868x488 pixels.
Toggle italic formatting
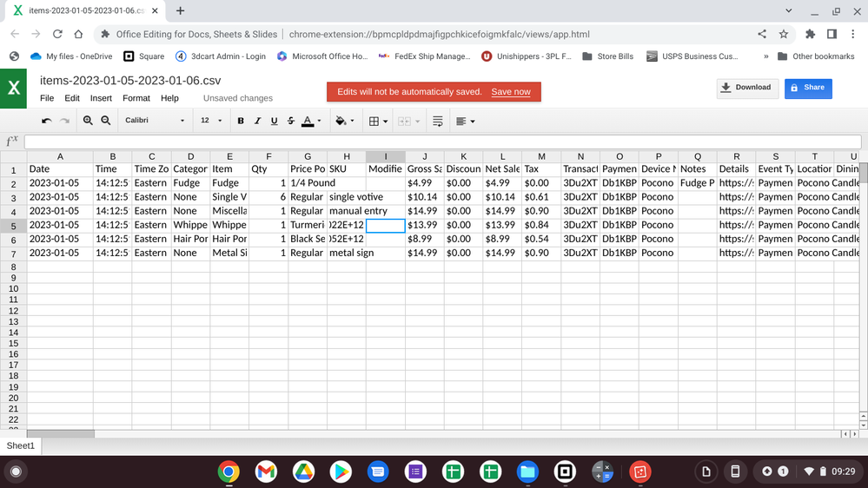click(x=257, y=121)
